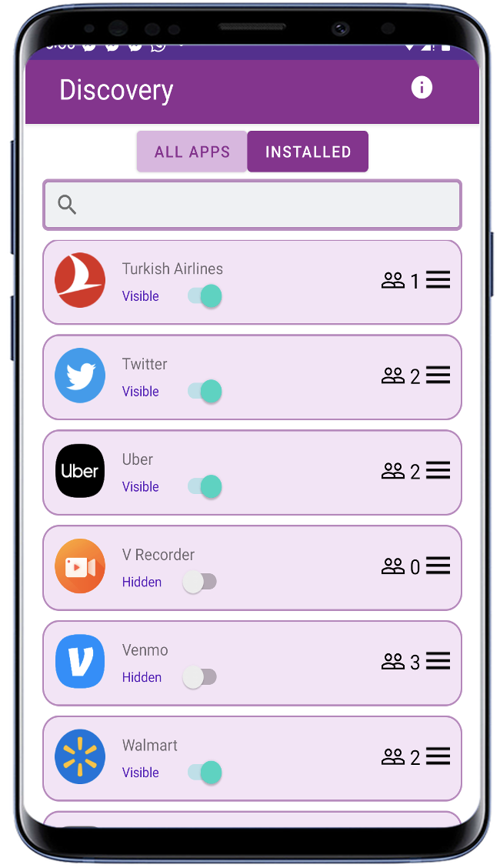Select the INSTALLED tab
This screenshot has width=500, height=868.
pos(308,152)
